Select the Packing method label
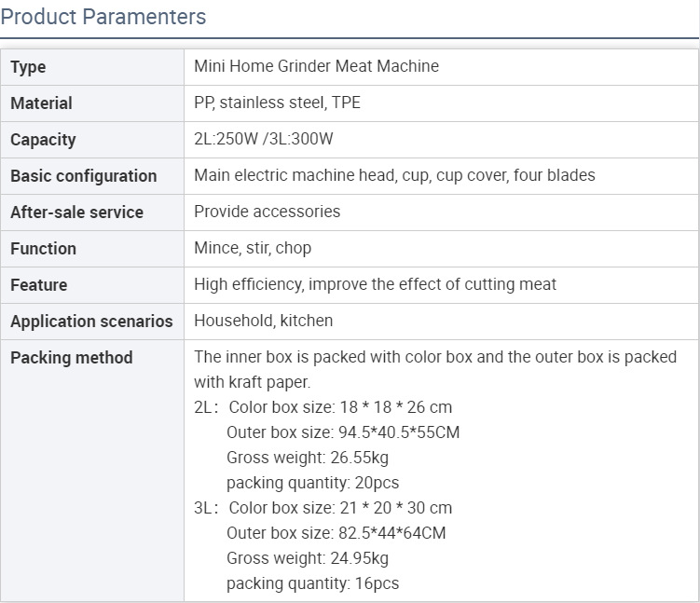 (71, 358)
